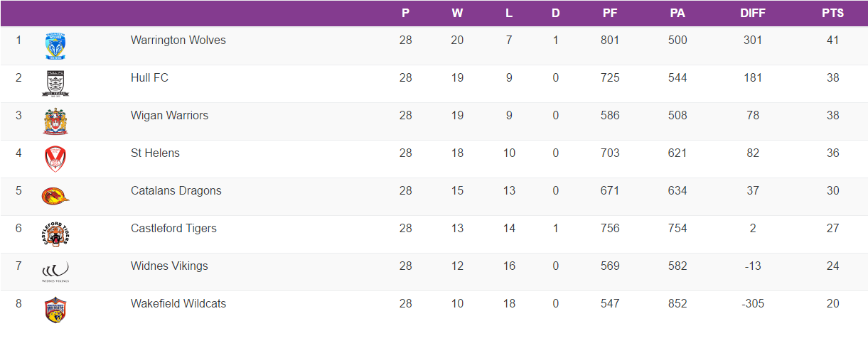The width and height of the screenshot is (868, 343).
Task: Click the PF column header
Action: coord(609,13)
